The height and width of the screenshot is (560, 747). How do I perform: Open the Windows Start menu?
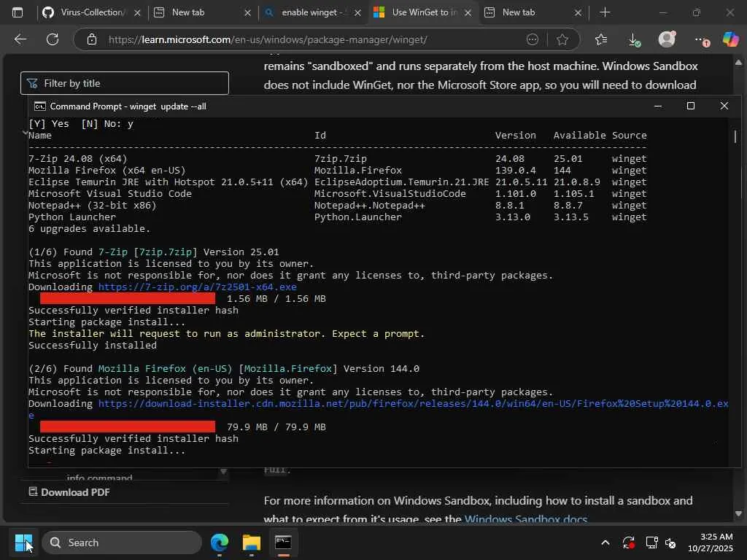(x=23, y=542)
